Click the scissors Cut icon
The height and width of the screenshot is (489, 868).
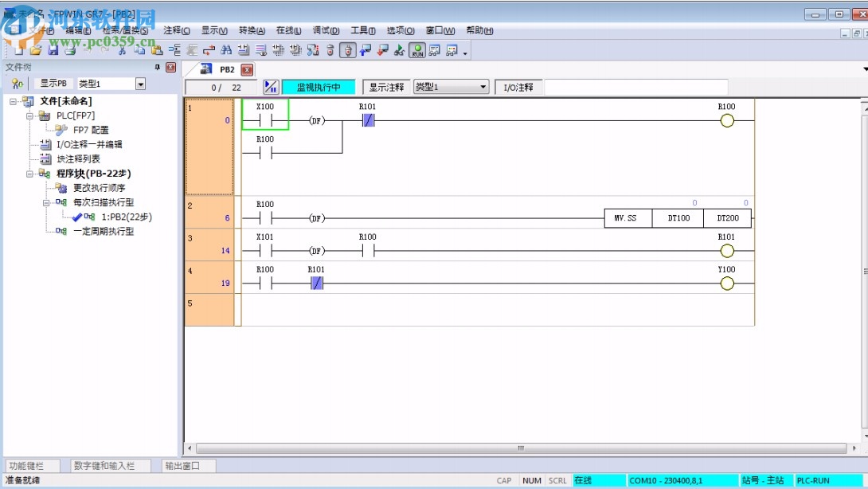click(122, 50)
